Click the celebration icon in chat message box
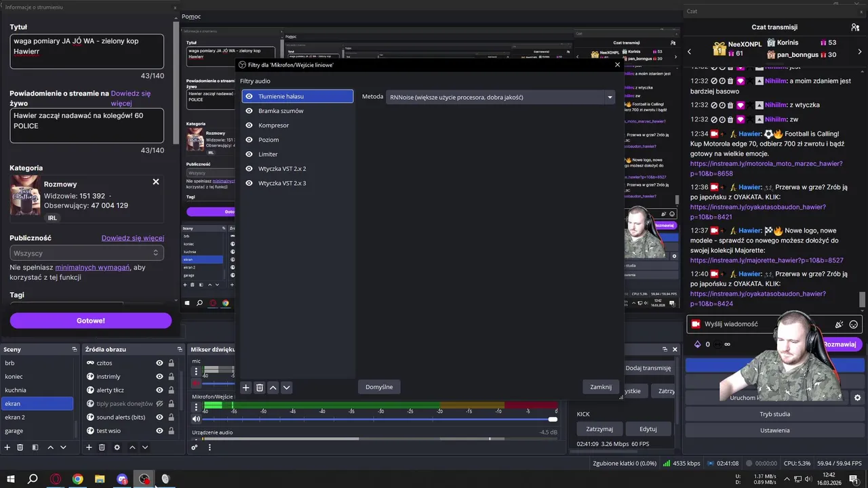868x488 pixels. [839, 325]
